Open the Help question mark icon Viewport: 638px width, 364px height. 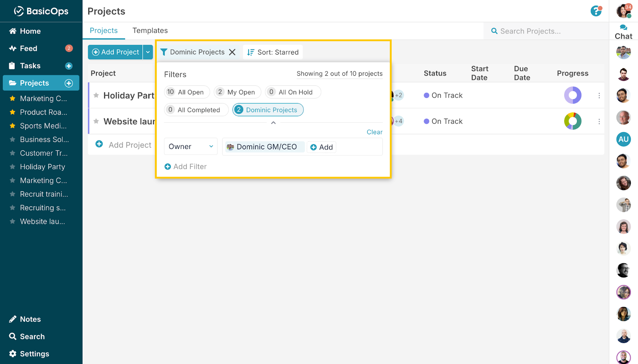point(596,12)
